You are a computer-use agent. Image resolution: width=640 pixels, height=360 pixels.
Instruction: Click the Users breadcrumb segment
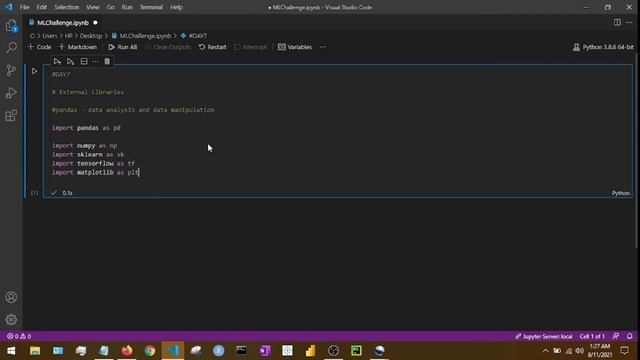click(x=50, y=36)
